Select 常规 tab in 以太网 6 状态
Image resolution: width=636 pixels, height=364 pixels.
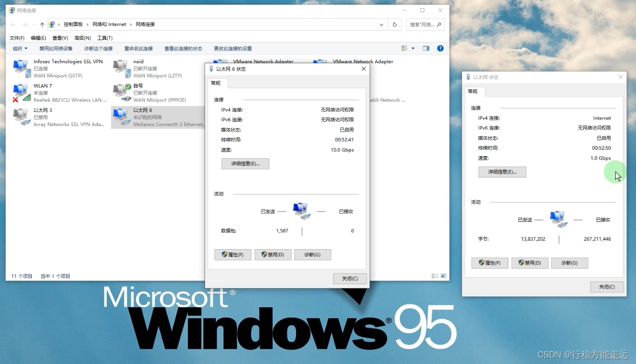click(216, 83)
